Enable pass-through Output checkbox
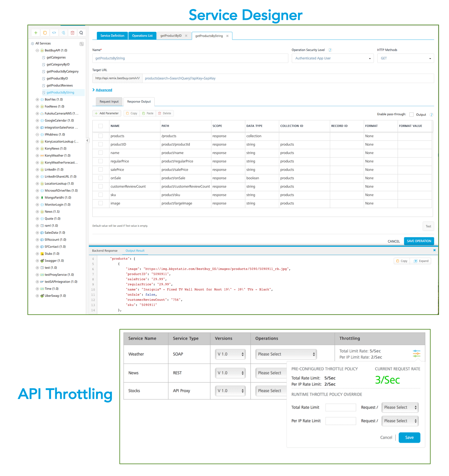The image size is (449, 476). 411,114
